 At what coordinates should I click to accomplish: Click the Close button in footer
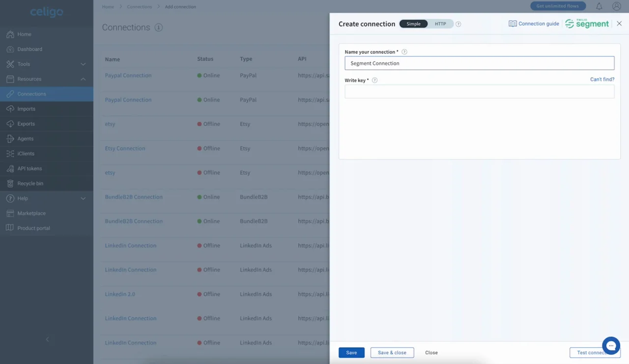[x=431, y=353]
